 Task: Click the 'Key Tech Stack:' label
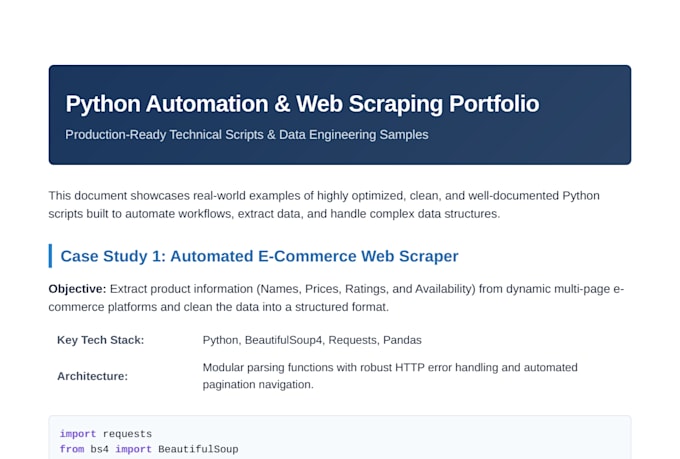coord(101,340)
